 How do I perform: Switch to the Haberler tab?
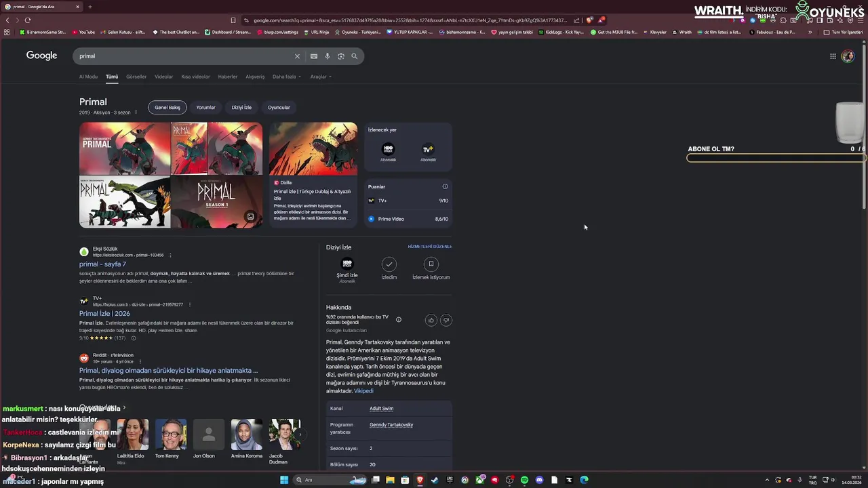[x=228, y=77]
